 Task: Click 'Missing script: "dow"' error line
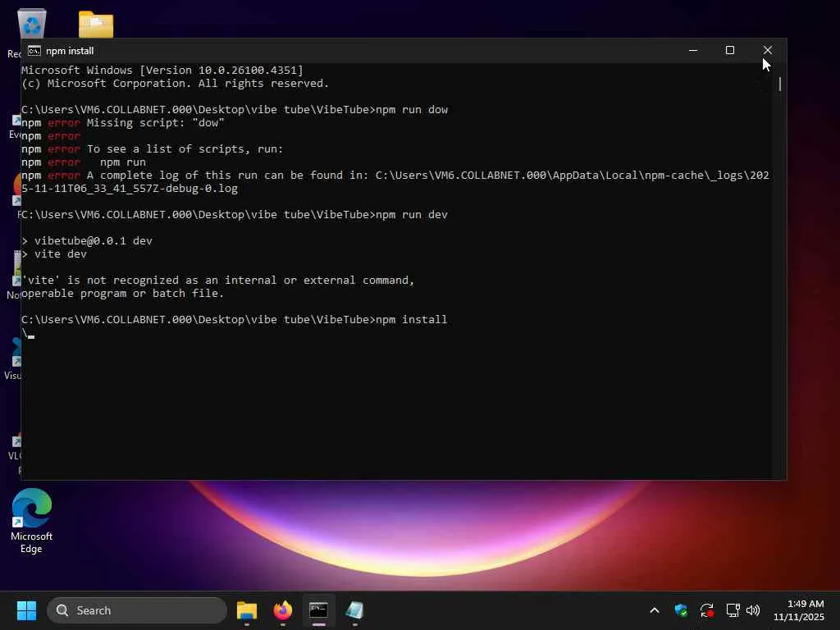tap(123, 123)
